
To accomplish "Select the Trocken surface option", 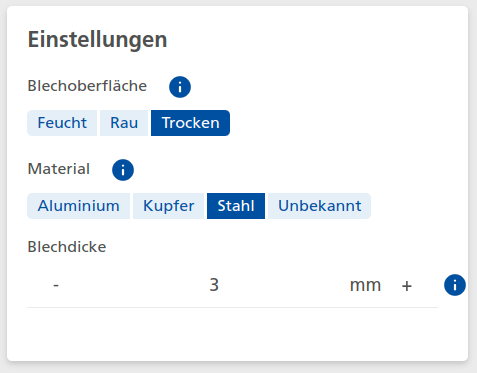I will 190,123.
